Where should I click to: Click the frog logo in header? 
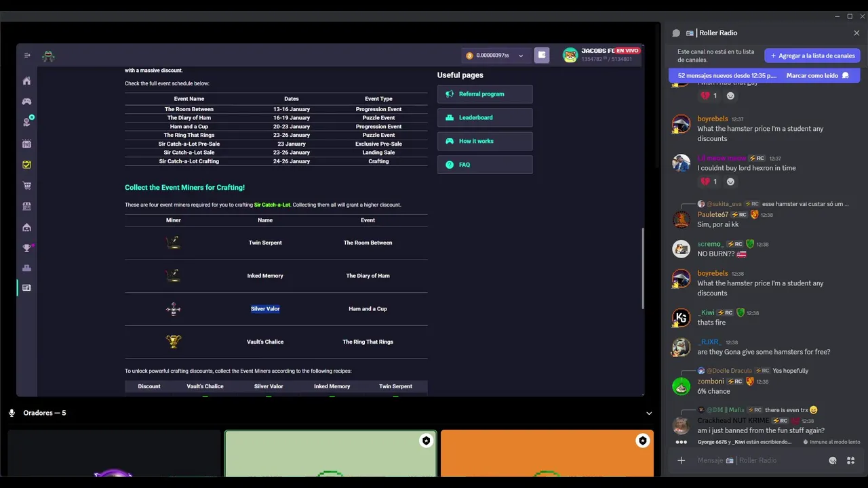(48, 56)
